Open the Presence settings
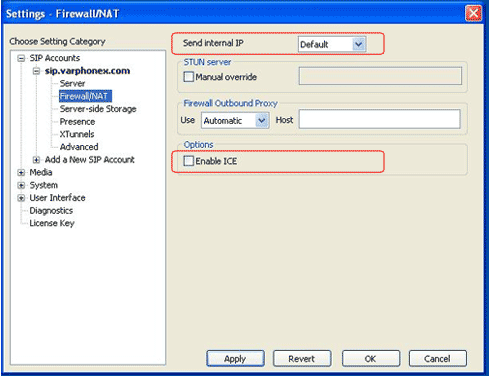 (x=77, y=122)
